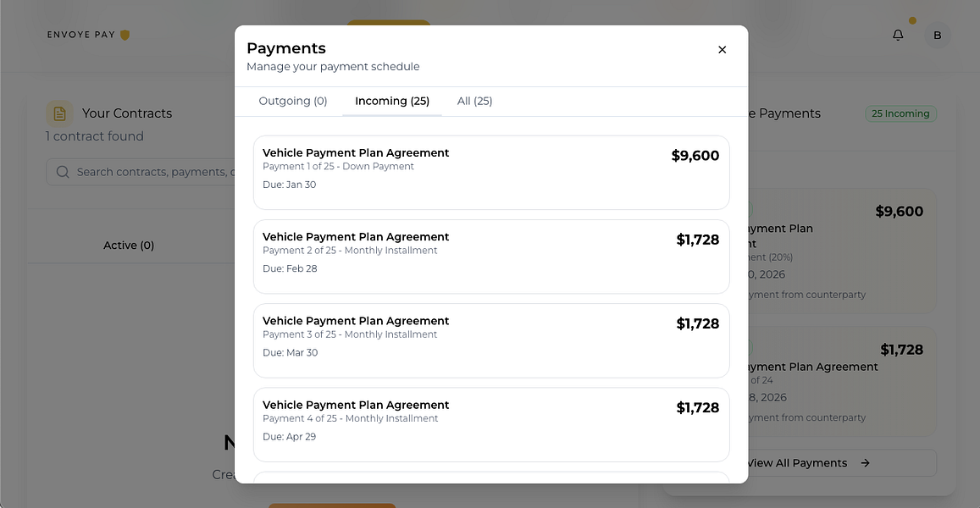Open the B user profile avatar

[938, 36]
